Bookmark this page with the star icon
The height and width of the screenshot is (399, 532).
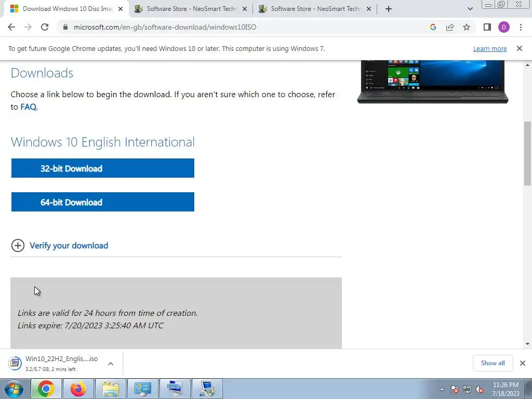point(467,27)
